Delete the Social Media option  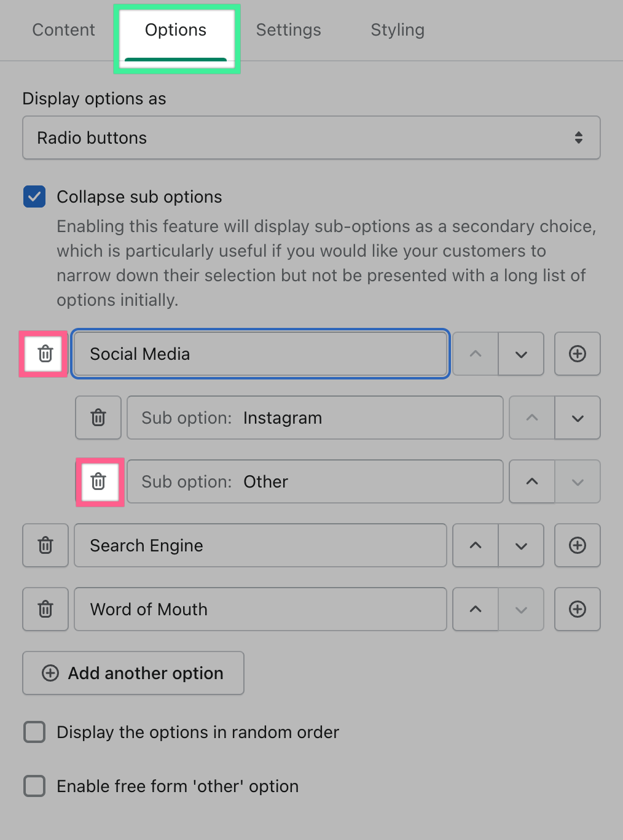(45, 354)
